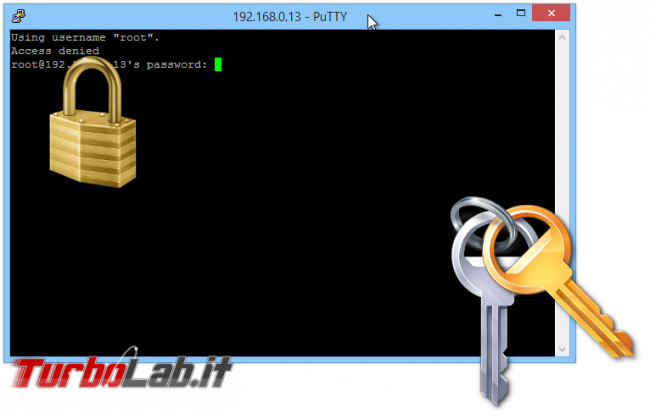Click the scrollbar down arrow
Viewport: 650px width, 414px height.
point(562,349)
